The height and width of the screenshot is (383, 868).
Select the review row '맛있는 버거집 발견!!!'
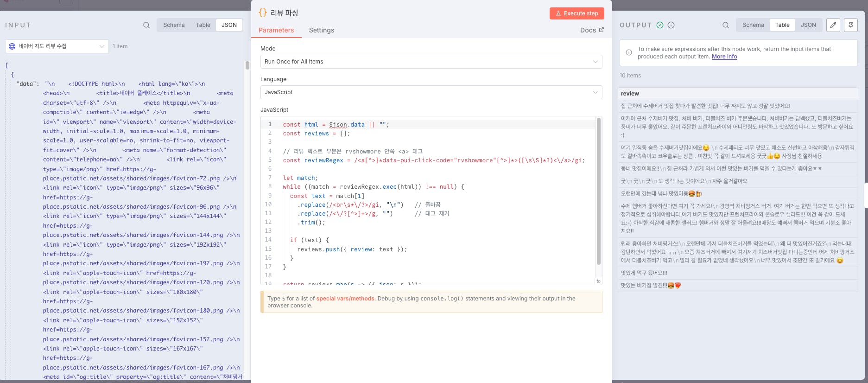738,286
